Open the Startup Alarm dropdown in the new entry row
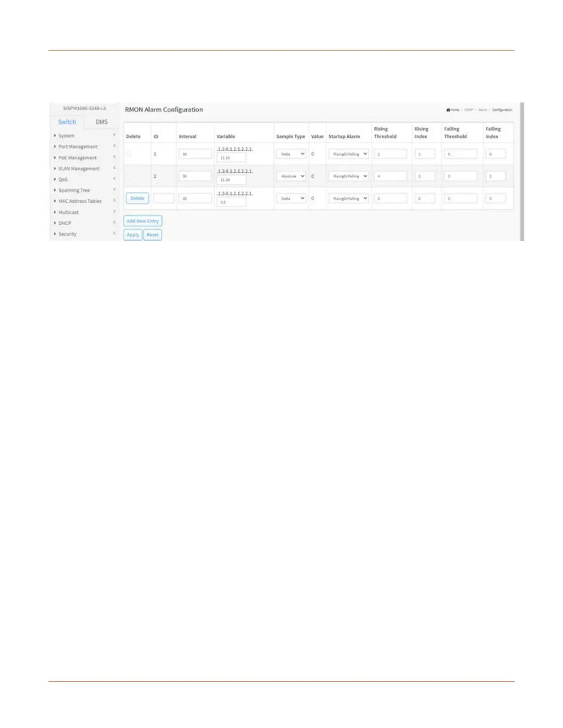 [349, 198]
